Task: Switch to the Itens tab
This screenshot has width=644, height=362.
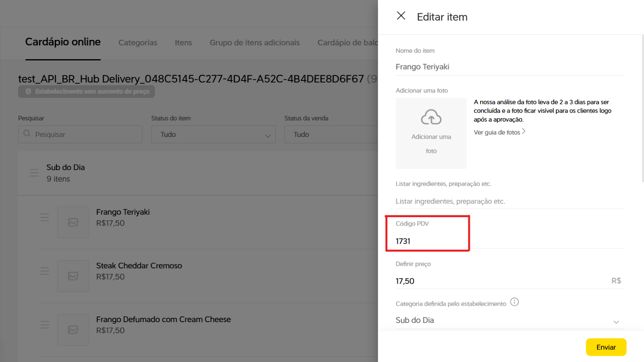Action: 183,43
